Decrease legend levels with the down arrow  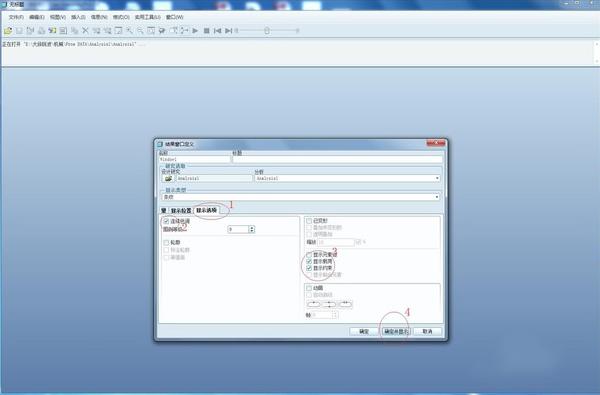pyautogui.click(x=251, y=231)
